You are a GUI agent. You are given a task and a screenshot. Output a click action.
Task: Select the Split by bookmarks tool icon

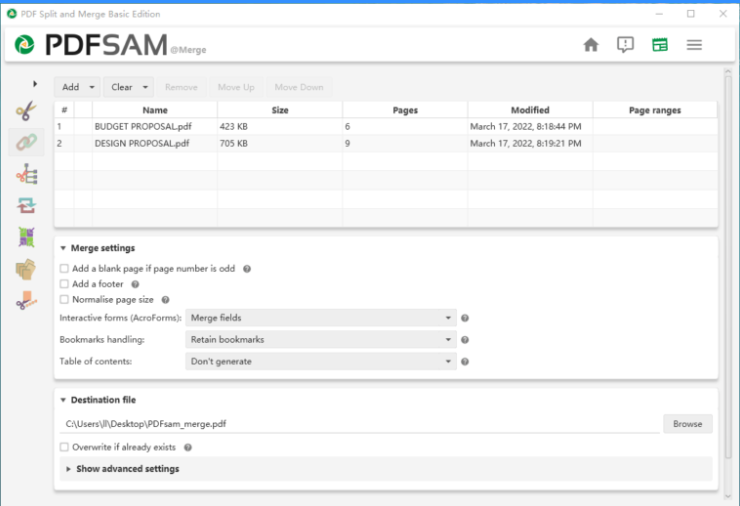tap(26, 174)
